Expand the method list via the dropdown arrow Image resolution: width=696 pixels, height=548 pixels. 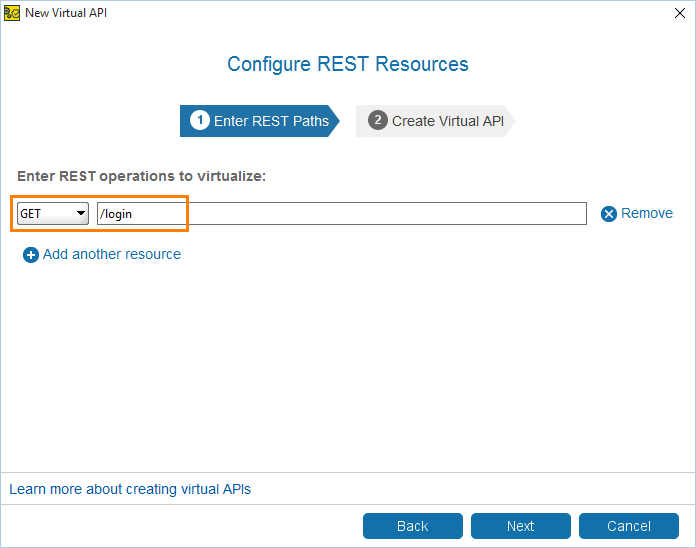(x=81, y=213)
